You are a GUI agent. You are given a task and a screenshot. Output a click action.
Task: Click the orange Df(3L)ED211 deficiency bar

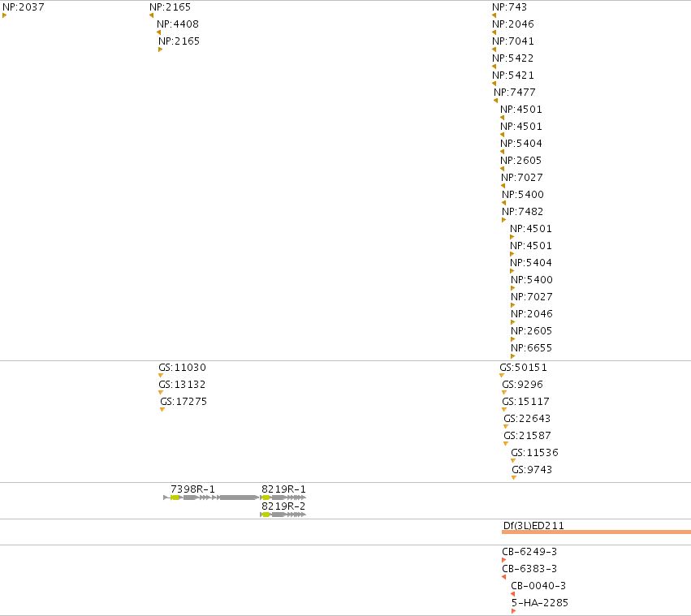click(596, 532)
